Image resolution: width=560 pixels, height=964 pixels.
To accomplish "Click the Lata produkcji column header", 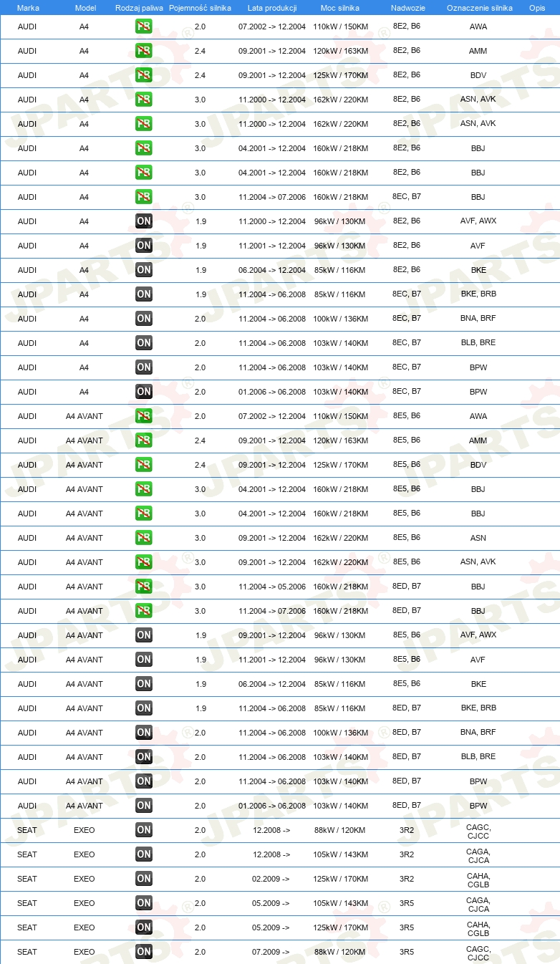I will click(272, 8).
